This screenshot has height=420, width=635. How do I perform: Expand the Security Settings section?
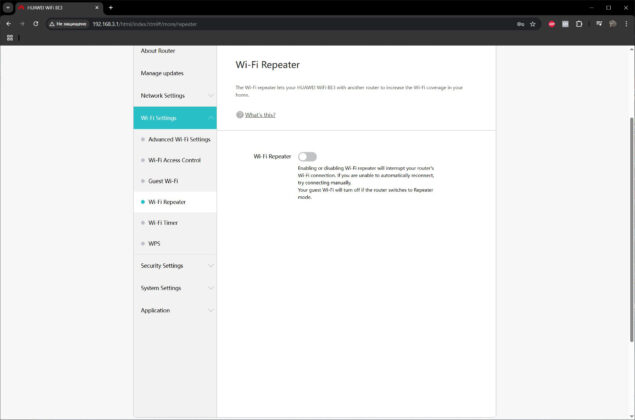coord(175,266)
